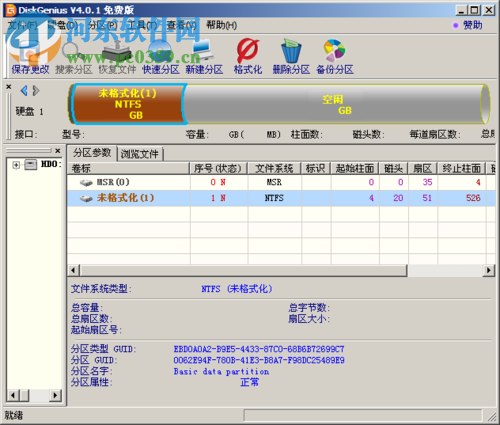Image resolution: width=500 pixels, height=425 pixels.
Task: Click the Quick Partition (快速分区) toolbar icon
Action: [161, 57]
